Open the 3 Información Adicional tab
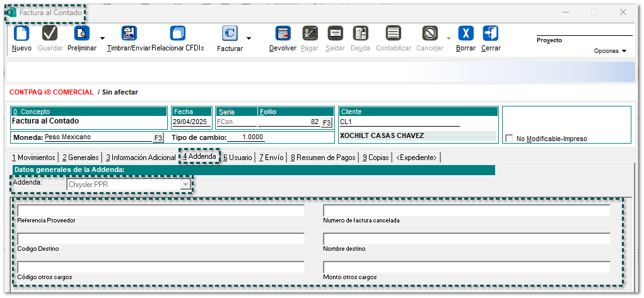The image size is (644, 298). pos(141,158)
